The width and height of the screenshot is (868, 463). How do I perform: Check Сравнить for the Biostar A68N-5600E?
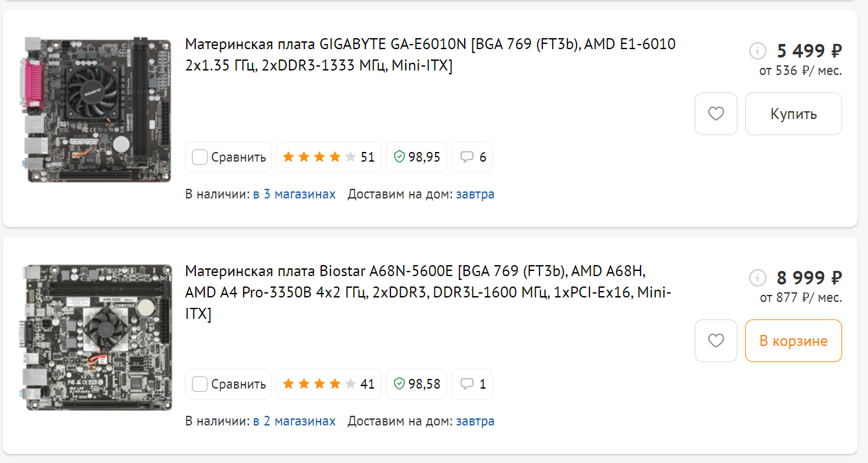[229, 384]
